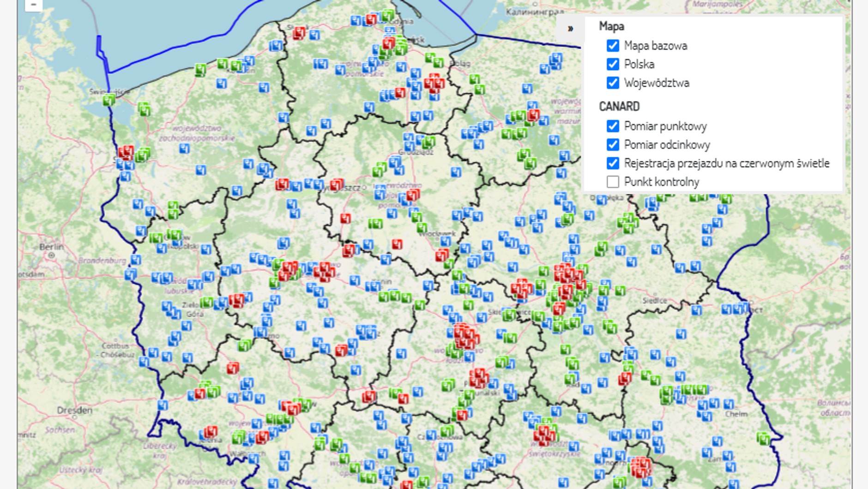Image resolution: width=868 pixels, height=489 pixels.
Task: Click the Berlin city label on map
Action: 51,247
